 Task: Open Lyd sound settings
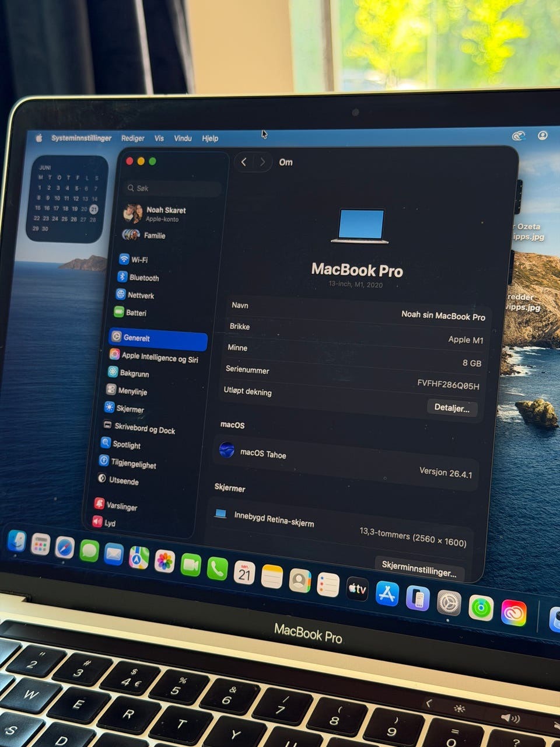(x=104, y=522)
